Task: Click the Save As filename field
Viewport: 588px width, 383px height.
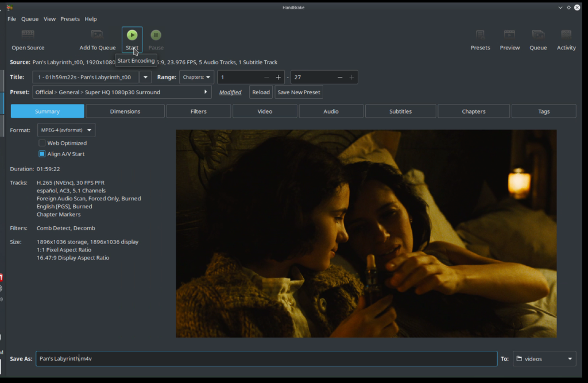Action: 266,359
